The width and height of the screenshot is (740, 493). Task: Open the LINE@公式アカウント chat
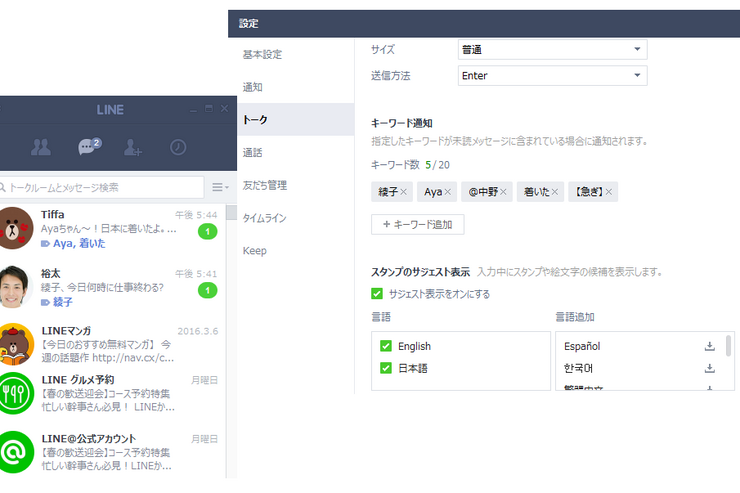point(112,452)
